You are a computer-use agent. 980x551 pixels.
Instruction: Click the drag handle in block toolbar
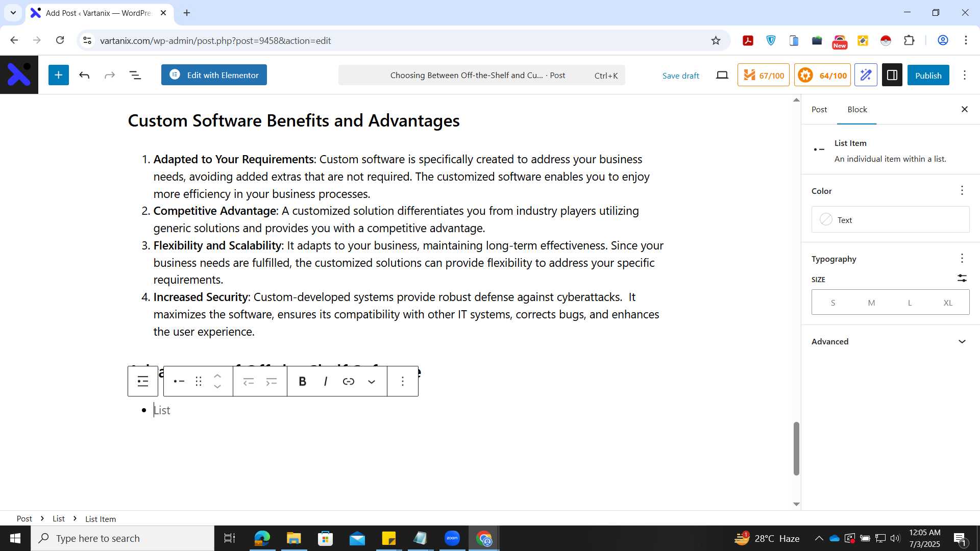tap(199, 381)
